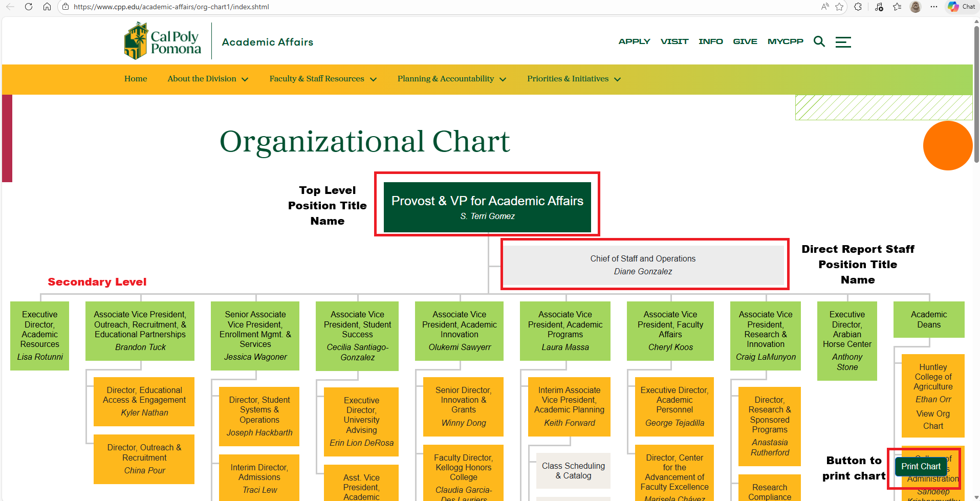
Task: Open browser extensions puzzle icon
Action: tap(858, 7)
